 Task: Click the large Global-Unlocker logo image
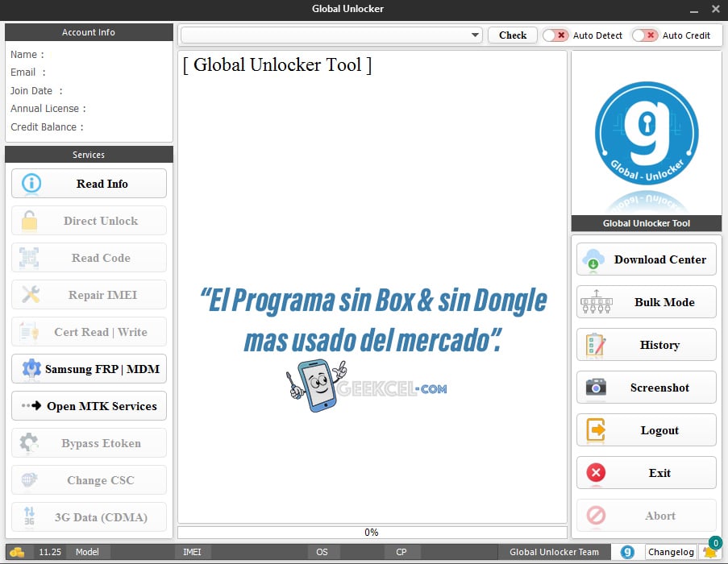pyautogui.click(x=647, y=134)
